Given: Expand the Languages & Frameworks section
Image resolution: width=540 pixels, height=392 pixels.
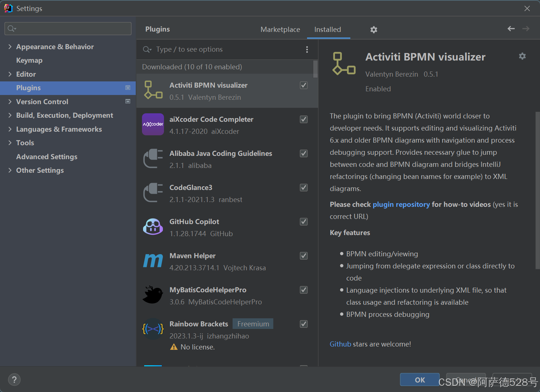Looking at the screenshot, I should (10, 129).
